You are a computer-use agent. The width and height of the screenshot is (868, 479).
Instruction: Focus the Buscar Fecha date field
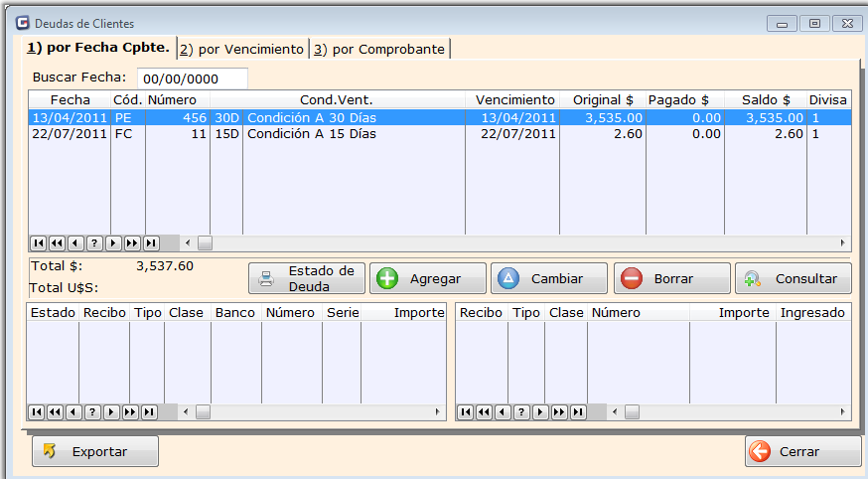click(192, 79)
